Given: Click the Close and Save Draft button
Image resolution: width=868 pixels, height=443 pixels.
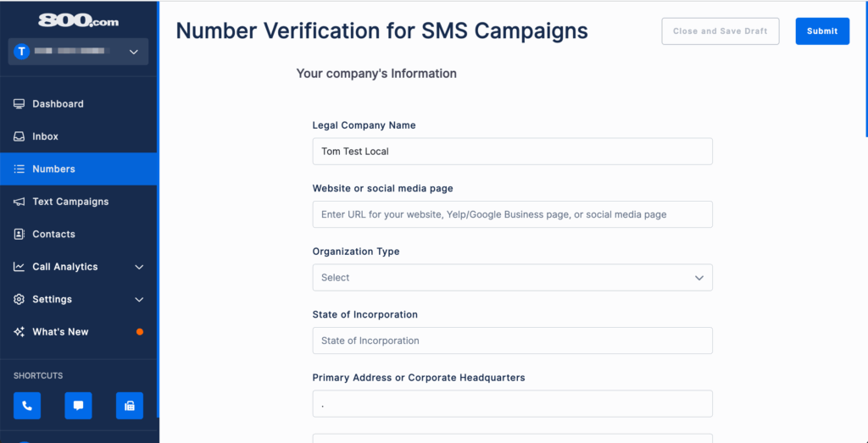Looking at the screenshot, I should click(x=720, y=31).
